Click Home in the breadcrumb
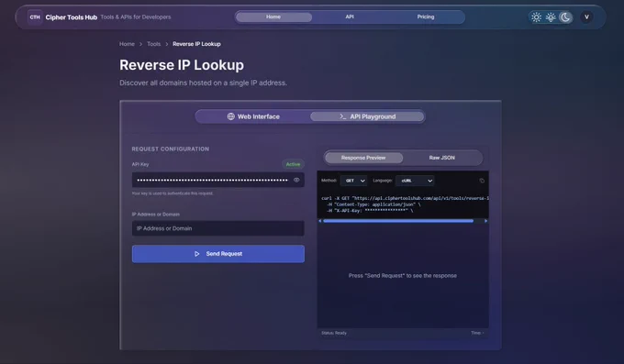This screenshot has width=624, height=364. pos(127,44)
